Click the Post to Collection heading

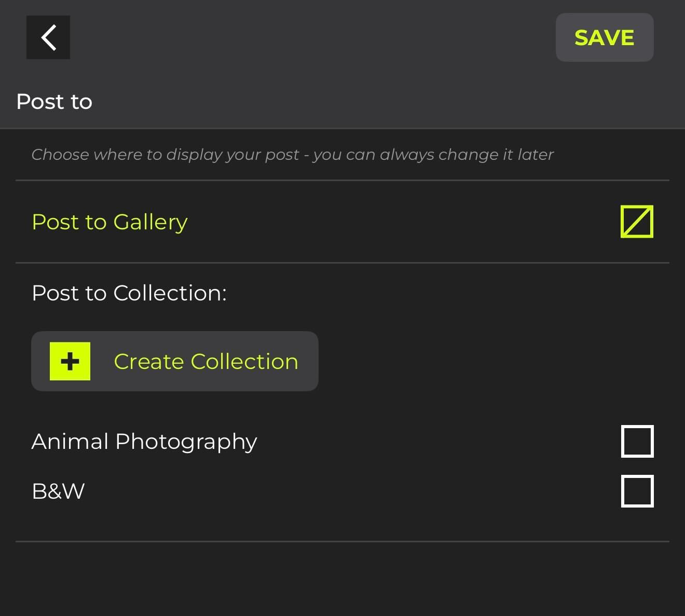129,293
